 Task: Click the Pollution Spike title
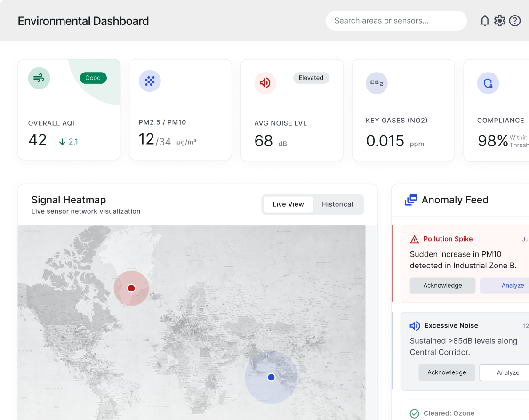coord(448,239)
